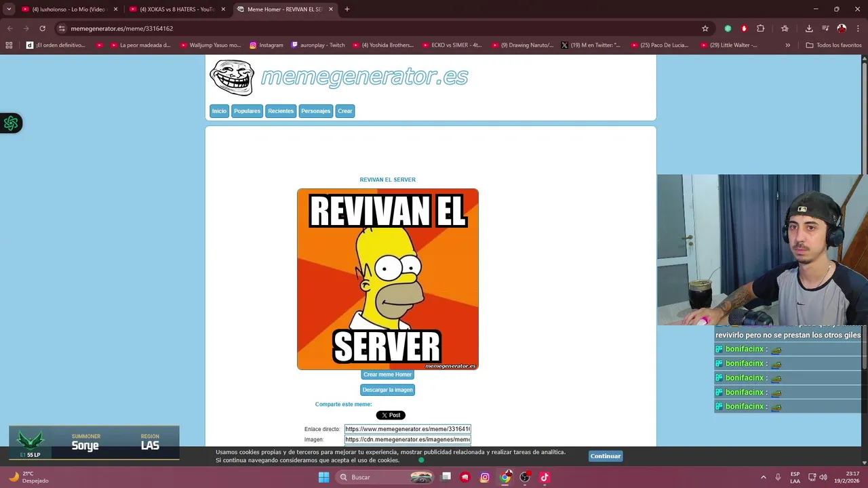Open the apps grid in the bookmarks bar
This screenshot has height=488, width=868.
coord(9,45)
